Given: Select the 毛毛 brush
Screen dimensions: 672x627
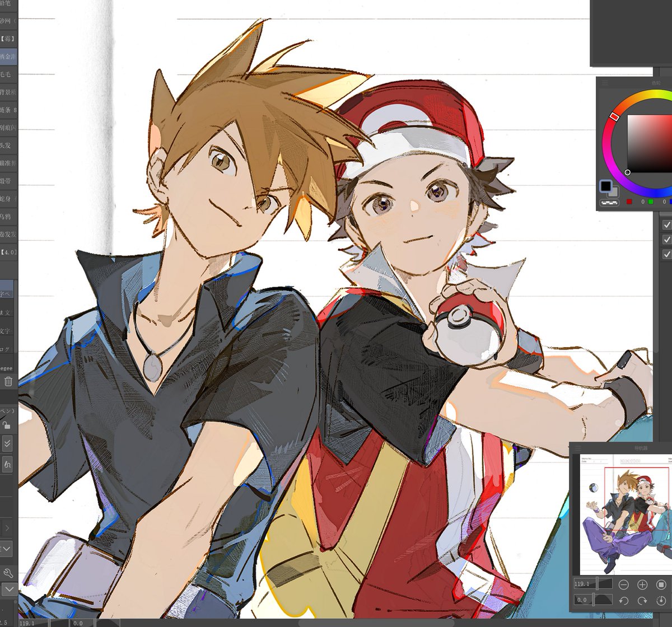Looking at the screenshot, I should coord(8,74).
